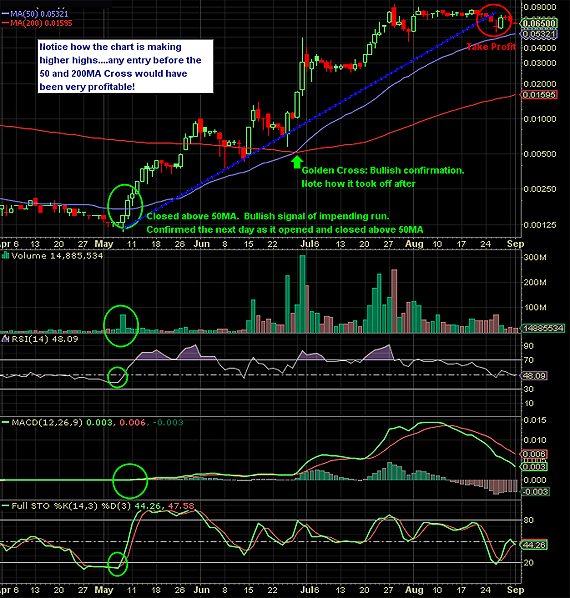570x598 pixels.
Task: Click the blue ascending trendline
Action: pos(309,121)
